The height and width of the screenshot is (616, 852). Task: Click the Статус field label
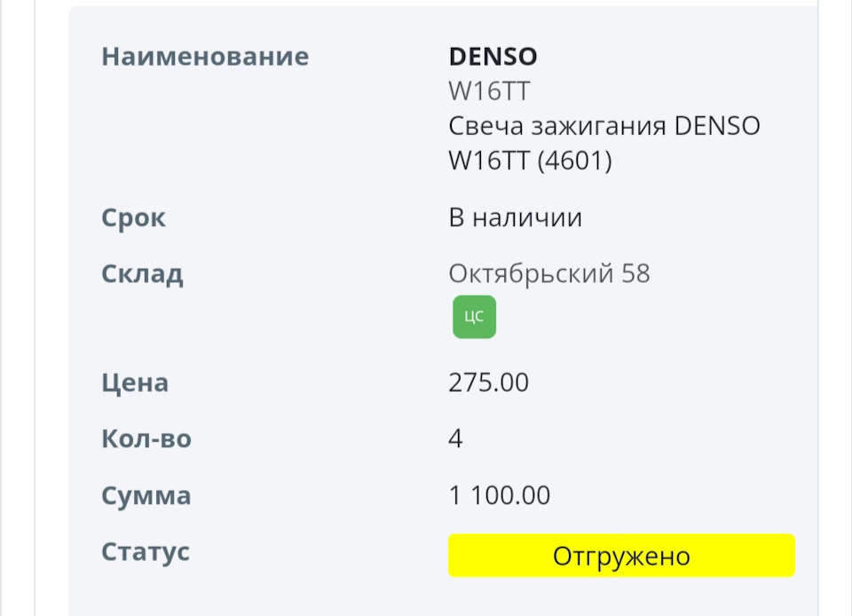coord(145,552)
